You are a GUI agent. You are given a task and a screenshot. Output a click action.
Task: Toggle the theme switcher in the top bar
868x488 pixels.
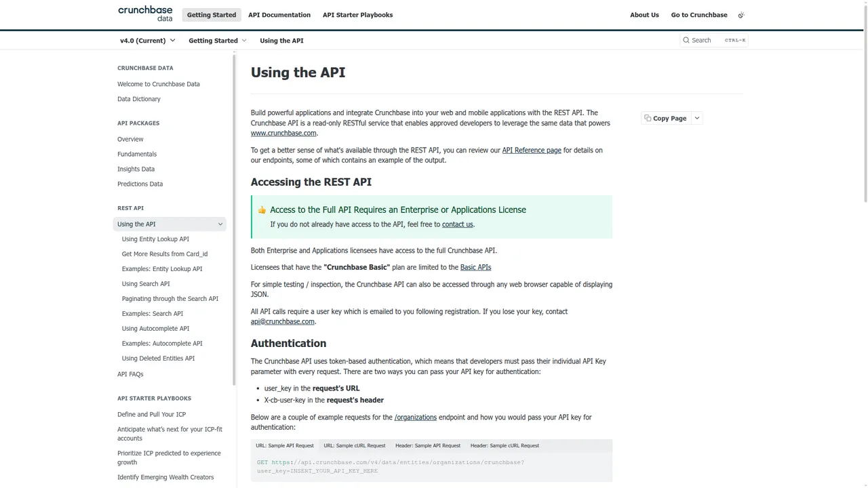741,14
